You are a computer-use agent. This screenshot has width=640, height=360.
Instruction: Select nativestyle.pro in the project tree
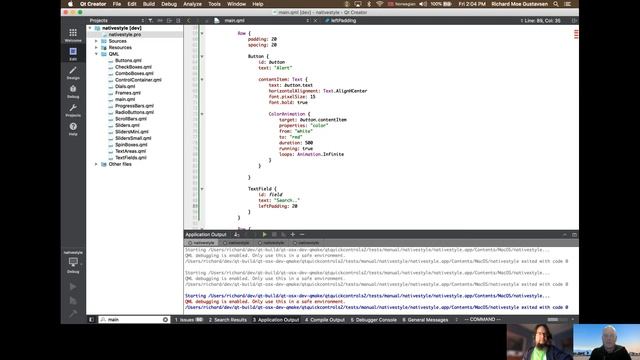point(124,35)
